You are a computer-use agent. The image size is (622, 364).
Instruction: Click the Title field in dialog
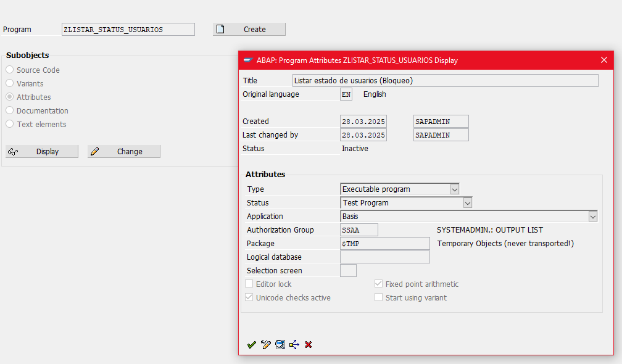(x=445, y=80)
